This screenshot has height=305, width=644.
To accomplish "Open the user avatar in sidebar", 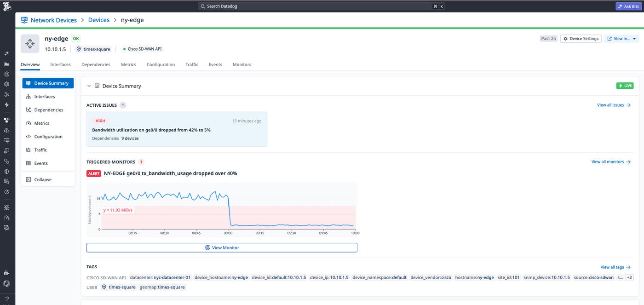I will click(6, 283).
